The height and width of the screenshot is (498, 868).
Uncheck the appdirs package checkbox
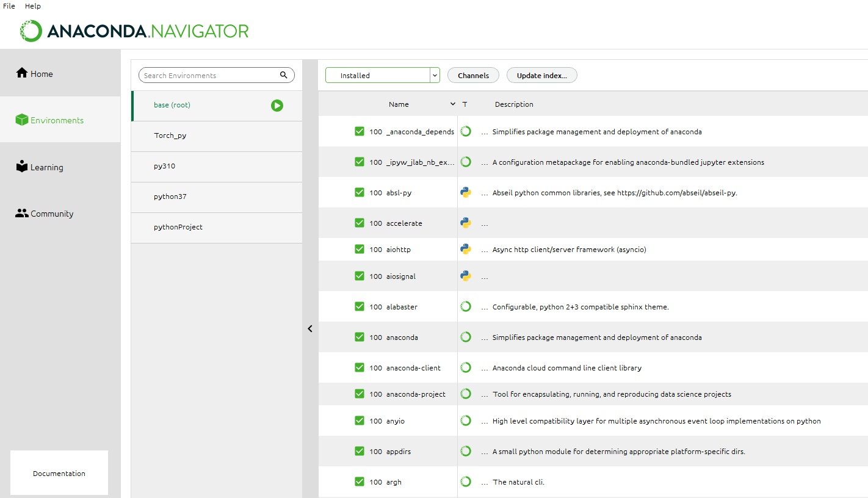click(360, 451)
